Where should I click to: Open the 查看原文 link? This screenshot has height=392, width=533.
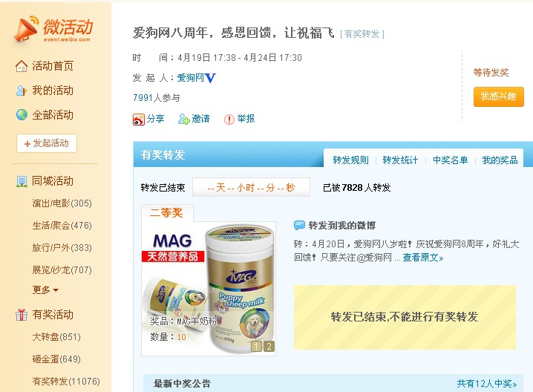pyautogui.click(x=423, y=258)
